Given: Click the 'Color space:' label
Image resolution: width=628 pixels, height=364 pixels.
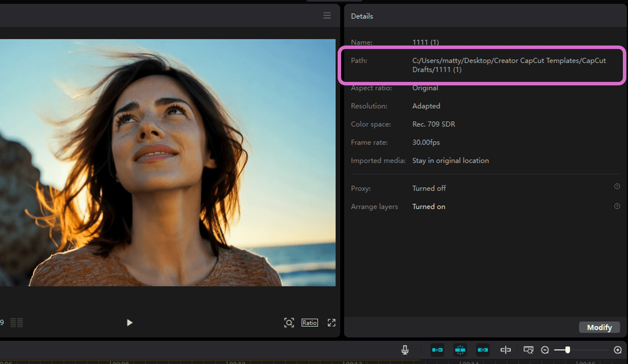Looking at the screenshot, I should pyautogui.click(x=371, y=124).
